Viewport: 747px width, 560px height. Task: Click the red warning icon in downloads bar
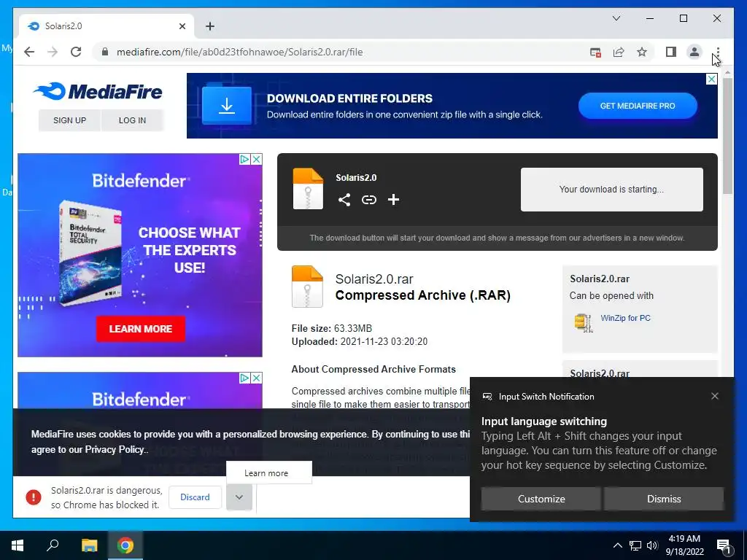[34, 497]
